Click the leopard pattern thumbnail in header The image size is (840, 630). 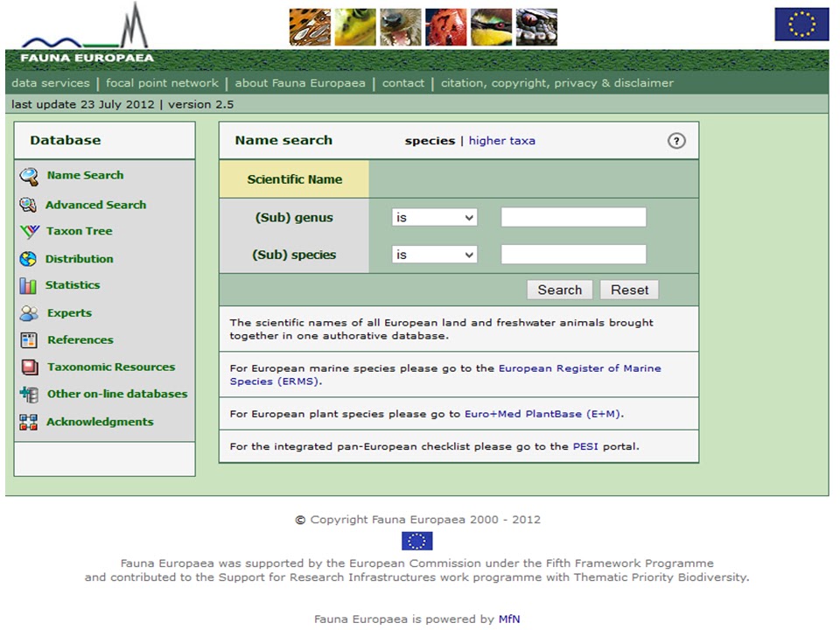click(310, 27)
